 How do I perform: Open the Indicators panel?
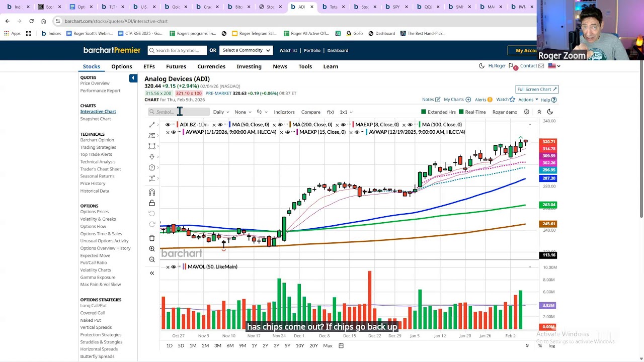tap(284, 112)
